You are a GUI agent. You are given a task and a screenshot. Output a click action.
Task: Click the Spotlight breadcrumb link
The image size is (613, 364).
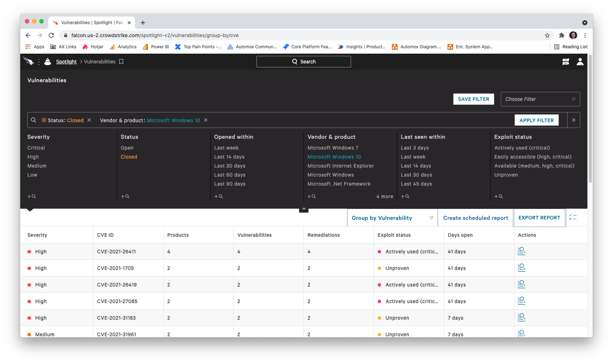pyautogui.click(x=66, y=62)
